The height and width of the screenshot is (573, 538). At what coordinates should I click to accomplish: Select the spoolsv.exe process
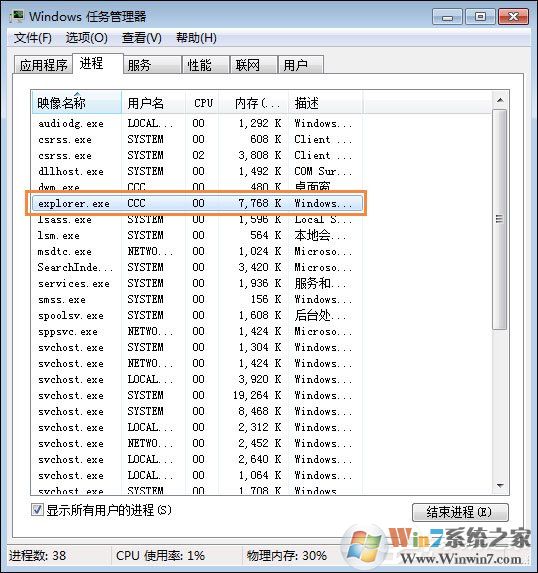coord(197,316)
